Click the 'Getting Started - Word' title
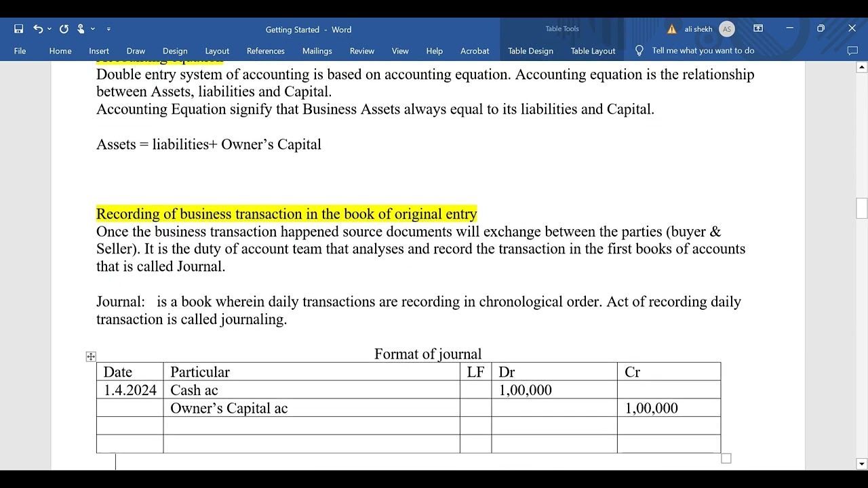The image size is (868, 488). (x=309, y=29)
